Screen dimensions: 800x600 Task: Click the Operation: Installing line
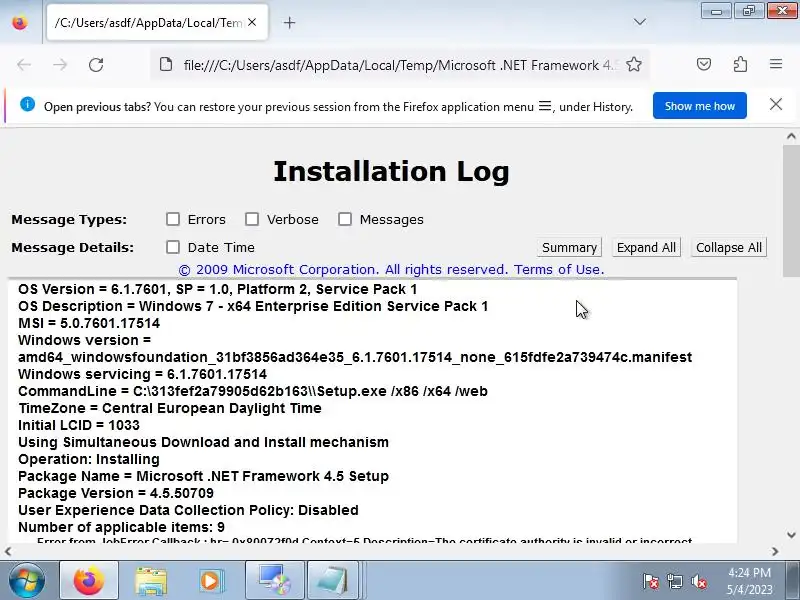coord(89,459)
